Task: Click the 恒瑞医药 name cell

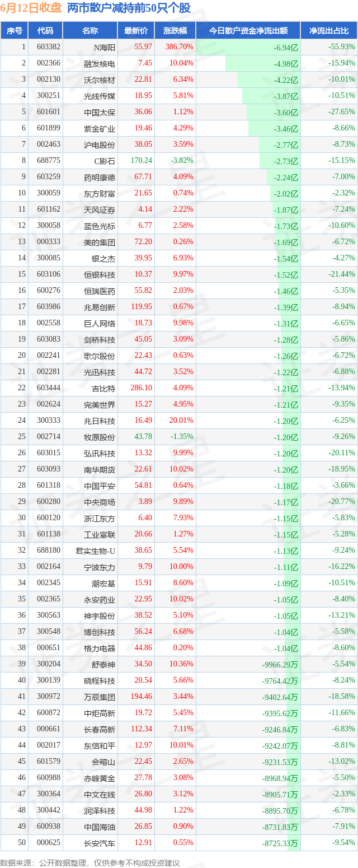Action: [90, 291]
